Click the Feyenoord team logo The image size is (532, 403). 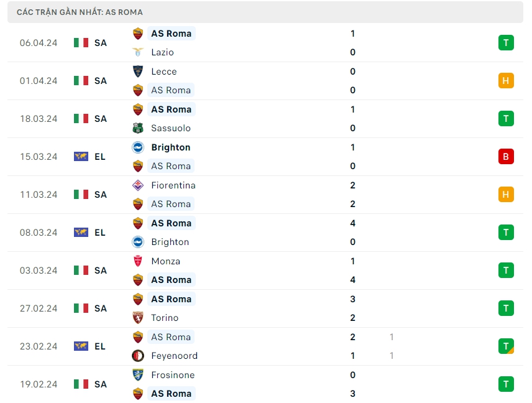click(x=138, y=356)
